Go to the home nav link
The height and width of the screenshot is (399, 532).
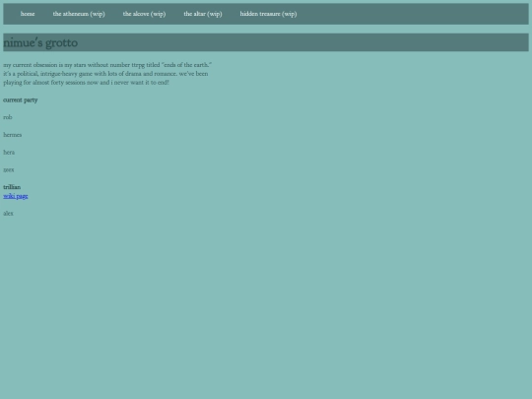pyautogui.click(x=28, y=14)
